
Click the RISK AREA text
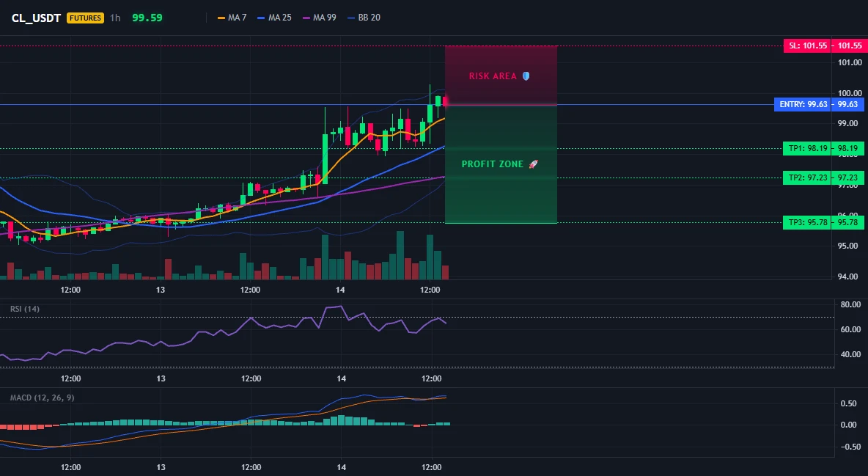(493, 76)
